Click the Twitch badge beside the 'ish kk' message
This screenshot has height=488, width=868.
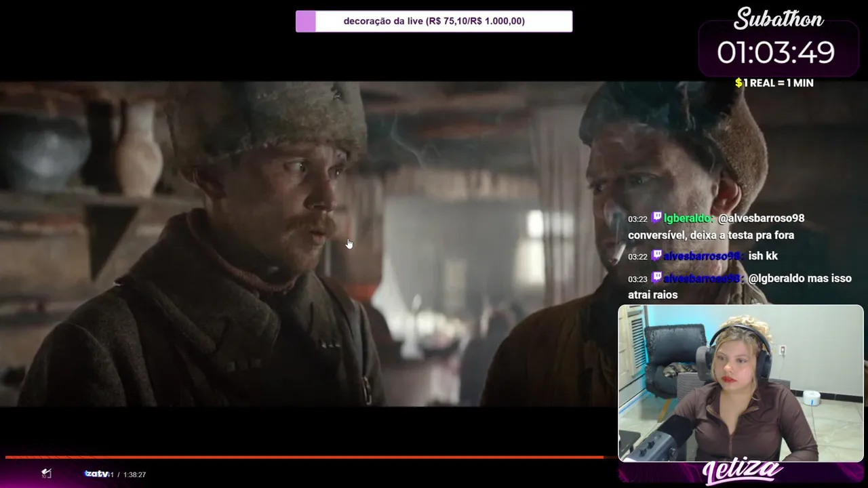656,256
